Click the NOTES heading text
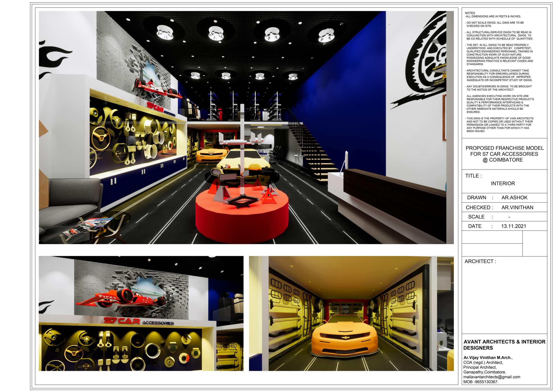Screen dimensions: 555x392 470,13
